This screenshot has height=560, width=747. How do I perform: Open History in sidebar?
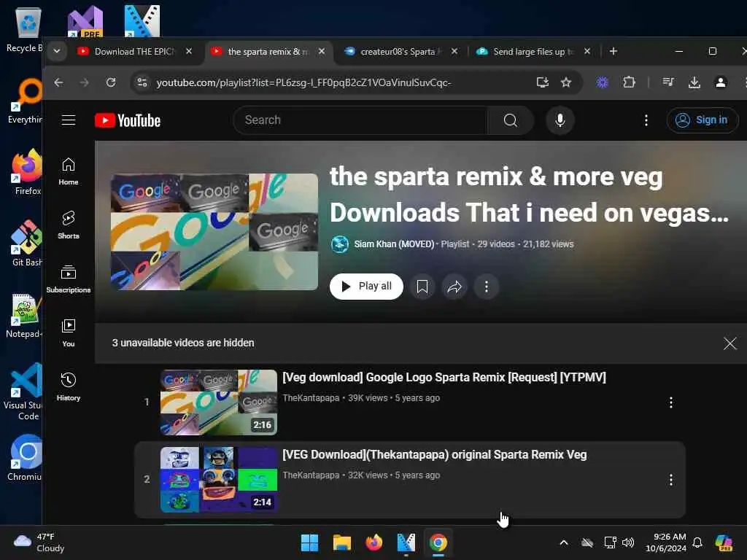69,386
